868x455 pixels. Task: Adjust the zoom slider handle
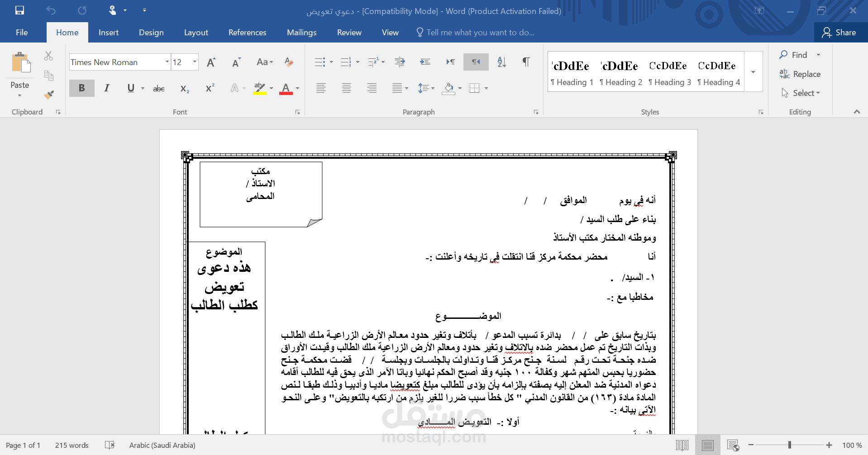click(790, 445)
